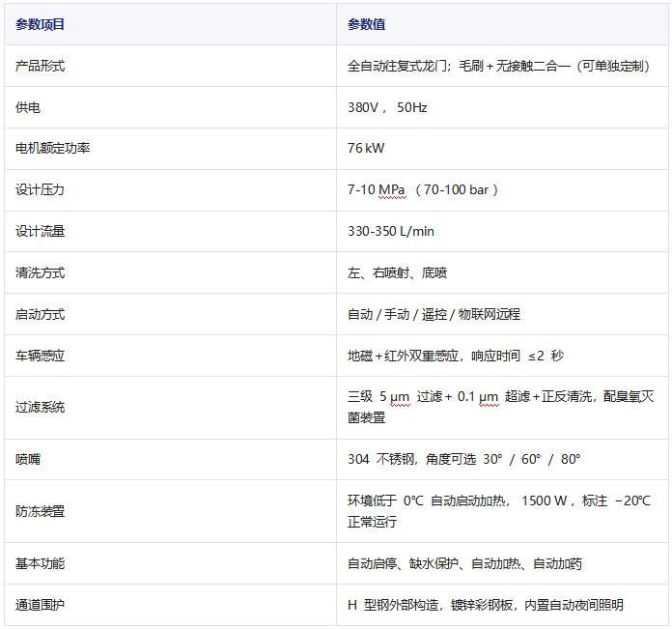Select the 车辆感应 label
Screen dimensions: 672x629
(40, 356)
